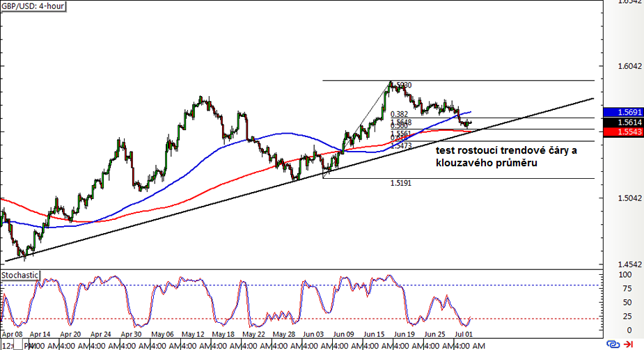The height and width of the screenshot is (350, 644).
Task: Click the red 1.5543 price tag
Action: pos(624,132)
